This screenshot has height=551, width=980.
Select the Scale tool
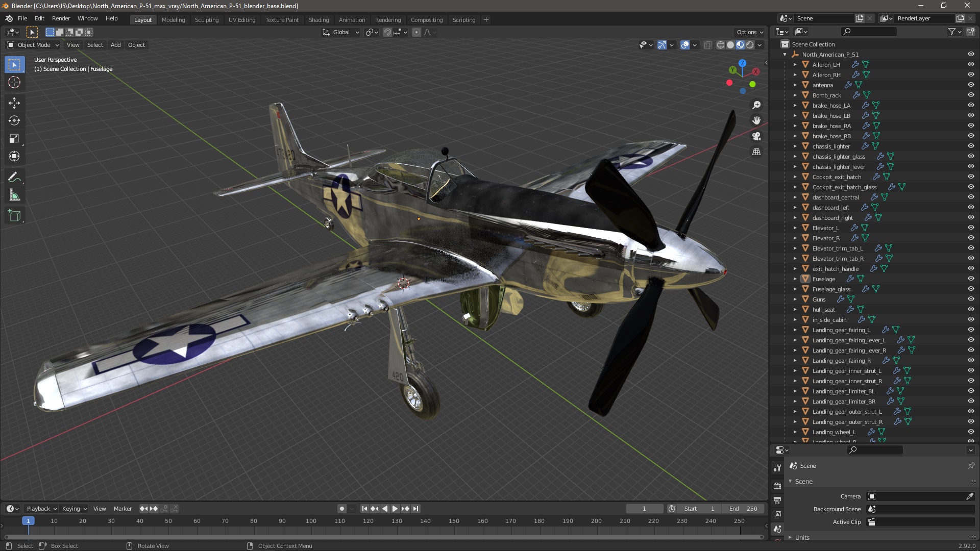point(14,139)
